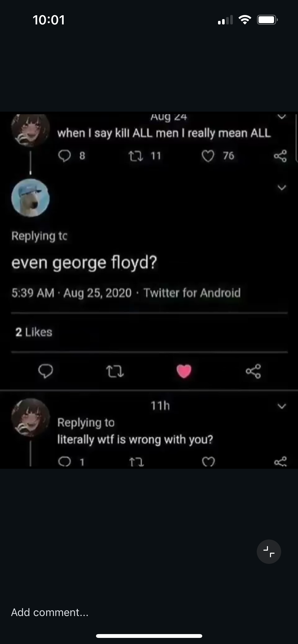This screenshot has height=644, width=298.
Task: Click reply icon on the top tweet
Action: pyautogui.click(x=64, y=156)
